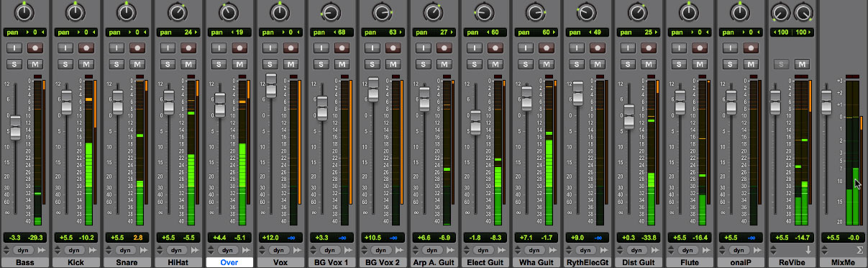The image size is (868, 268).
Task: Open the dyn selector on Kick
Action: click(76, 249)
